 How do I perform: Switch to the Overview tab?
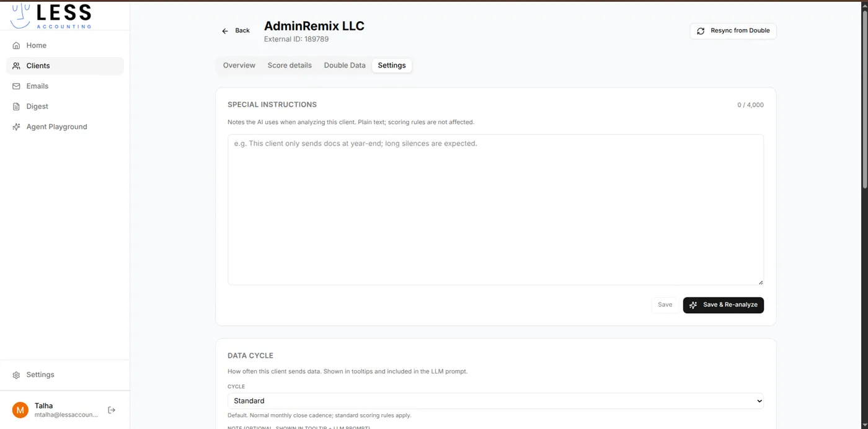239,65
